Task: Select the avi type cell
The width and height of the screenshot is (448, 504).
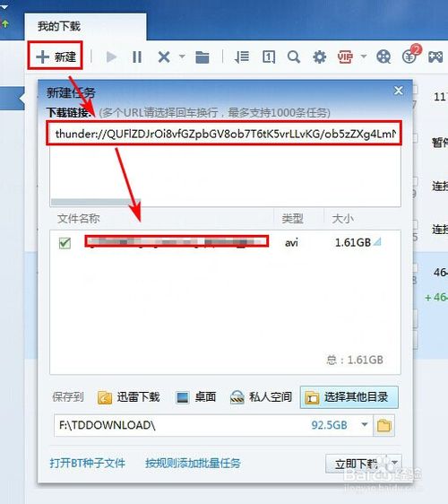Action: 291,243
